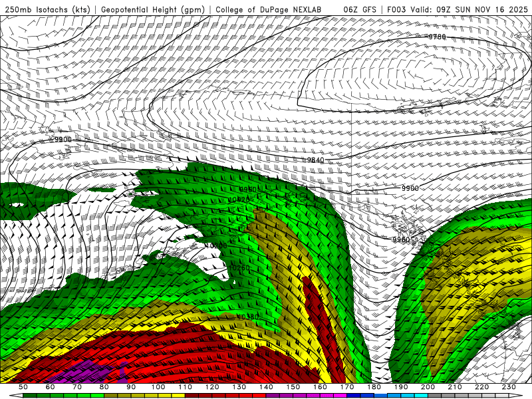Viewport: 532px width, 399px height.
Task: Click the bright yellow swatch just below 110 knots
Action: pos(178,396)
